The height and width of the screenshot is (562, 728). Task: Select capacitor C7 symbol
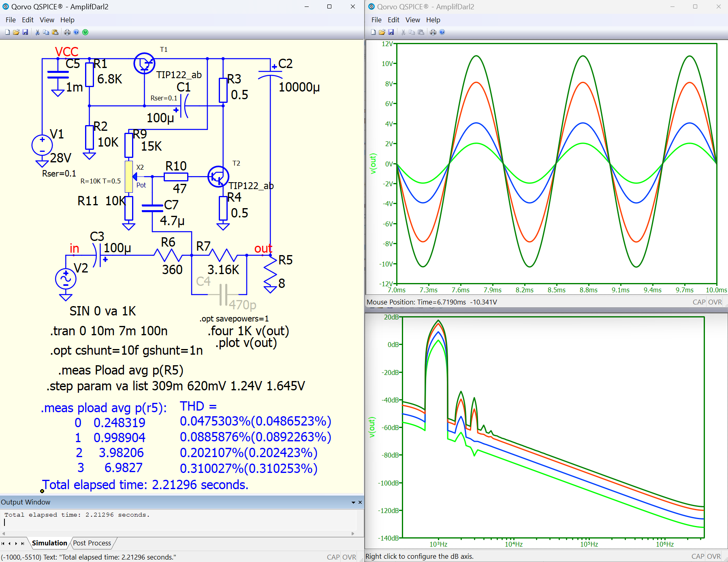click(152, 208)
